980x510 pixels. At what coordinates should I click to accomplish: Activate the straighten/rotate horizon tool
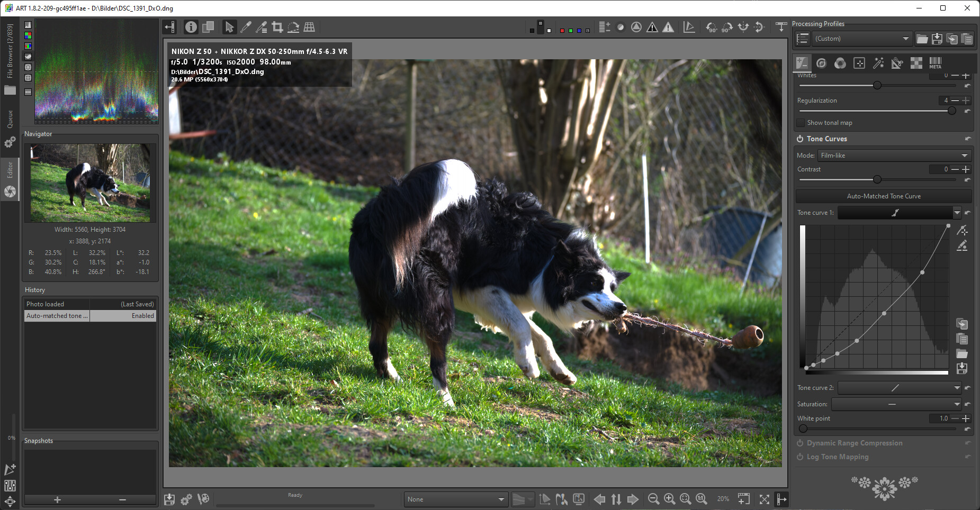tap(293, 27)
